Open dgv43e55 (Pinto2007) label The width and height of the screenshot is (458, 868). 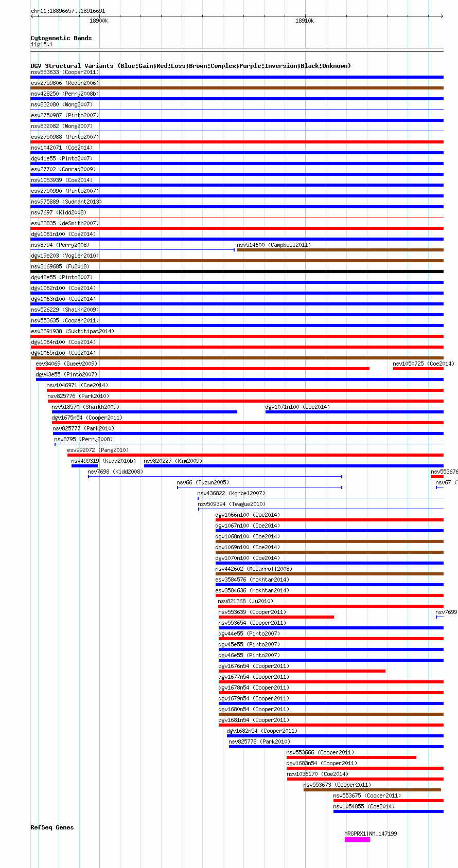click(66, 374)
